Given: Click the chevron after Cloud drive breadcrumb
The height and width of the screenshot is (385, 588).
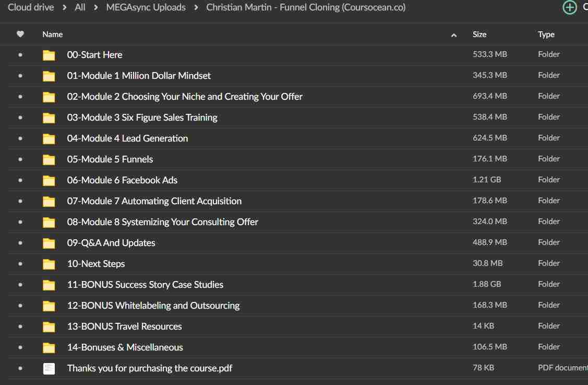Looking at the screenshot, I should (65, 7).
